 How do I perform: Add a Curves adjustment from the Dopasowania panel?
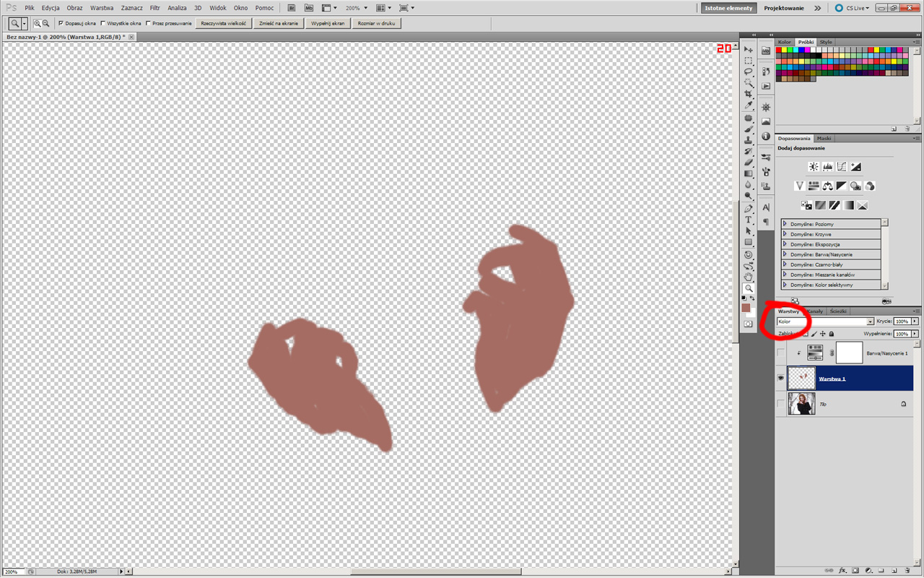(842, 167)
